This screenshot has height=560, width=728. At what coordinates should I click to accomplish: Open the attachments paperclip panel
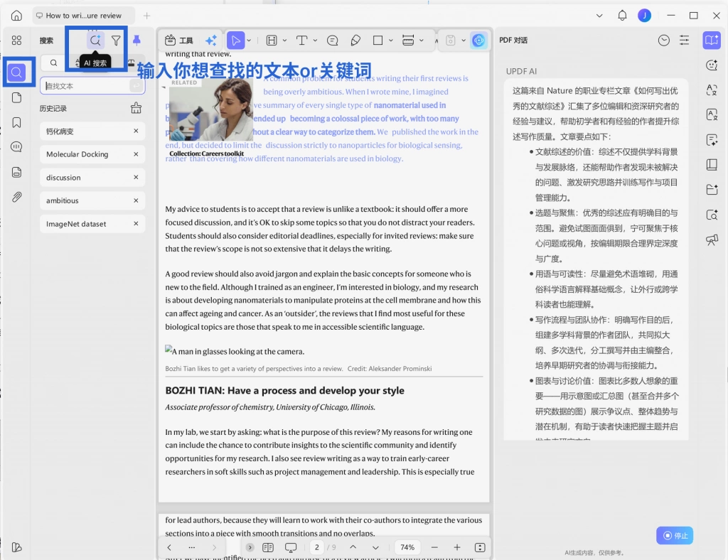tap(17, 197)
